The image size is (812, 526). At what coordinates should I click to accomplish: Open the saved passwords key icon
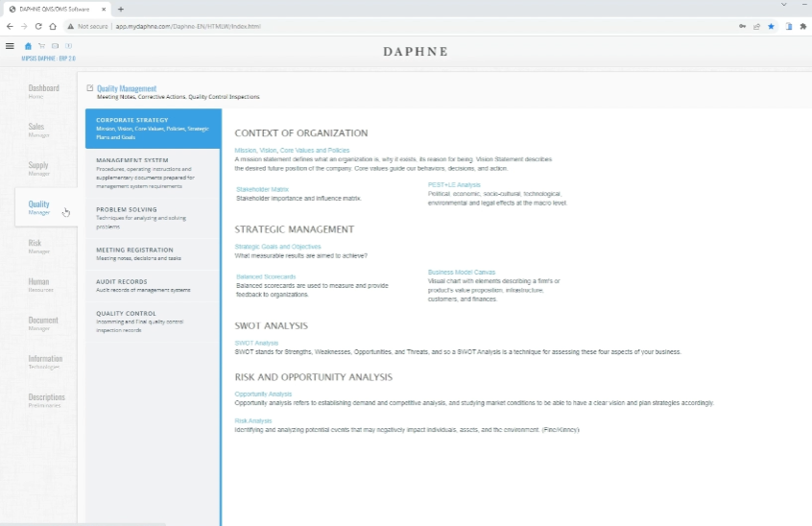pyautogui.click(x=742, y=27)
